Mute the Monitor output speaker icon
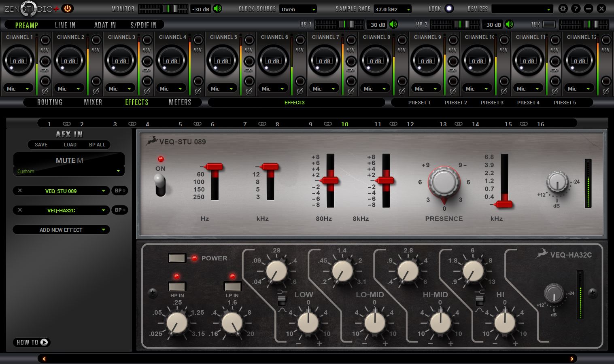The height and width of the screenshot is (364, 614). 218,8
